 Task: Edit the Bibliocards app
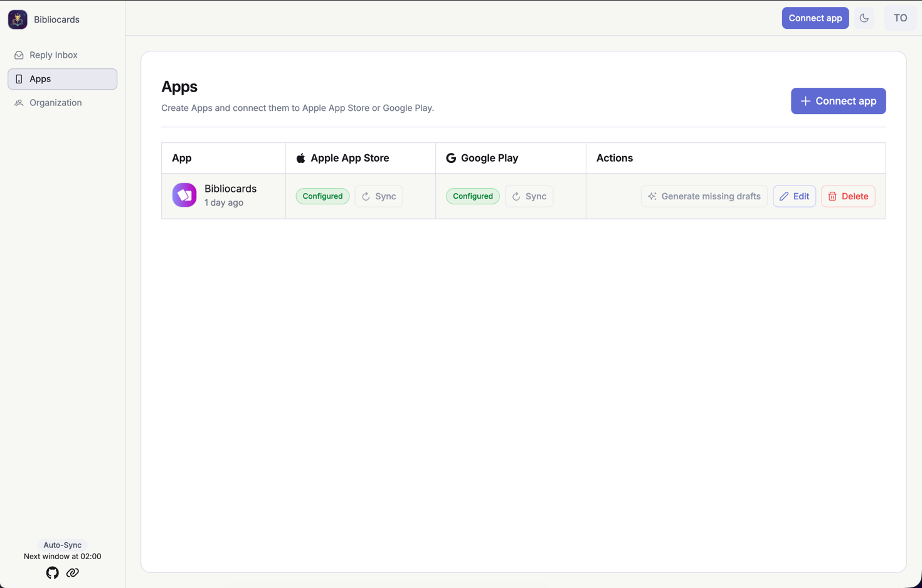[794, 196]
